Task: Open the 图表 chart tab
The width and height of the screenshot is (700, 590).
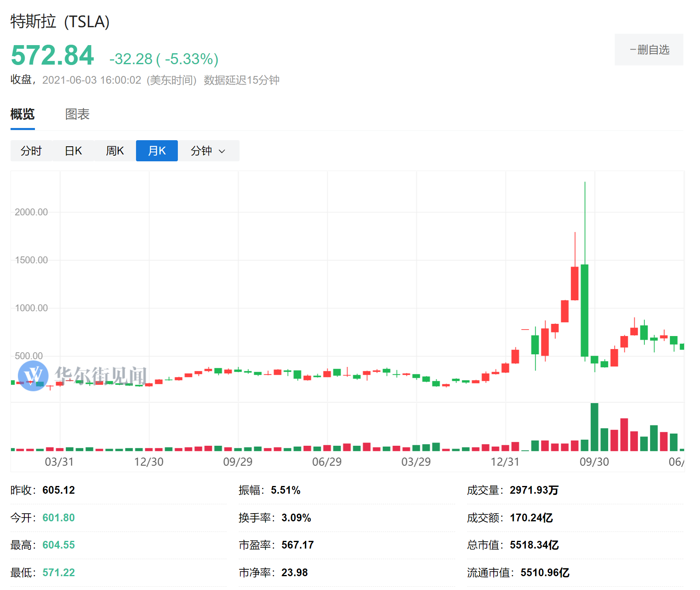Action: tap(77, 114)
